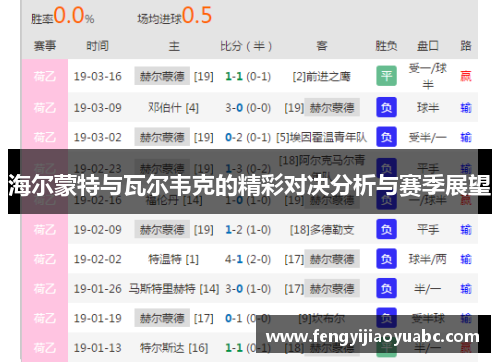The image size is (500, 362).
Task: Click the score 3-0 (0-0) in the 19-03-09 row
Action: coord(248,108)
